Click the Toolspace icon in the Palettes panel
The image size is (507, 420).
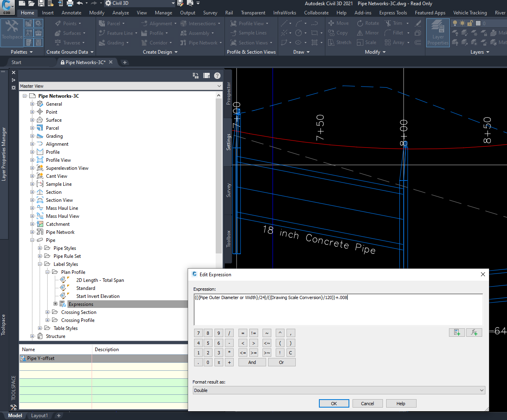tap(12, 32)
